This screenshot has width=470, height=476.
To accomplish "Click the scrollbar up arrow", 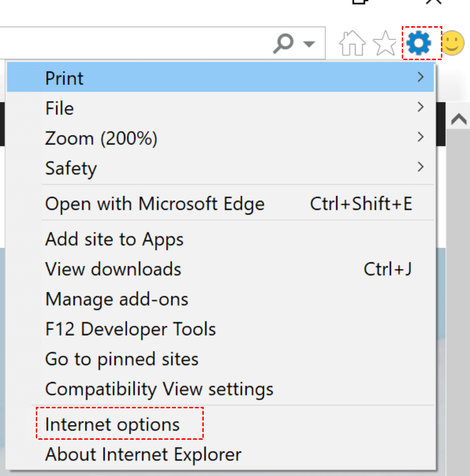I will coord(459,119).
